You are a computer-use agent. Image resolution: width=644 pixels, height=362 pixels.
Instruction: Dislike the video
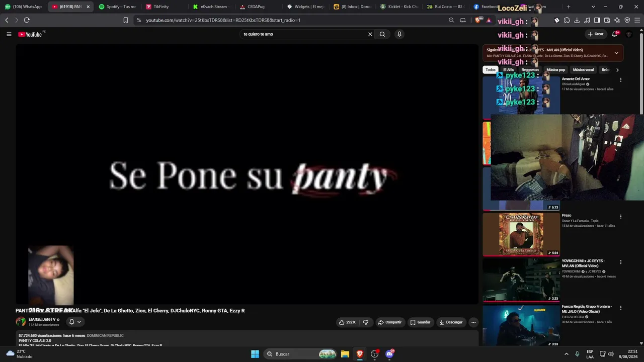click(x=366, y=322)
